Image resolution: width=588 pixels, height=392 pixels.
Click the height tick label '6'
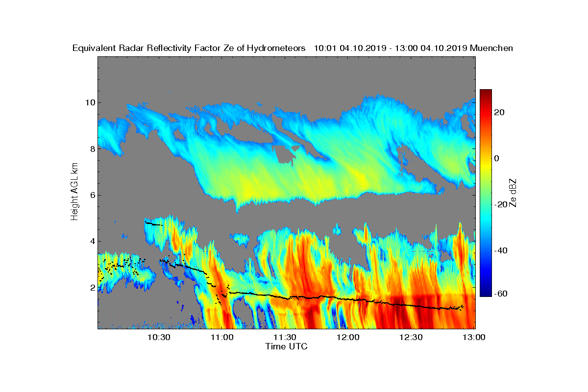click(x=92, y=195)
